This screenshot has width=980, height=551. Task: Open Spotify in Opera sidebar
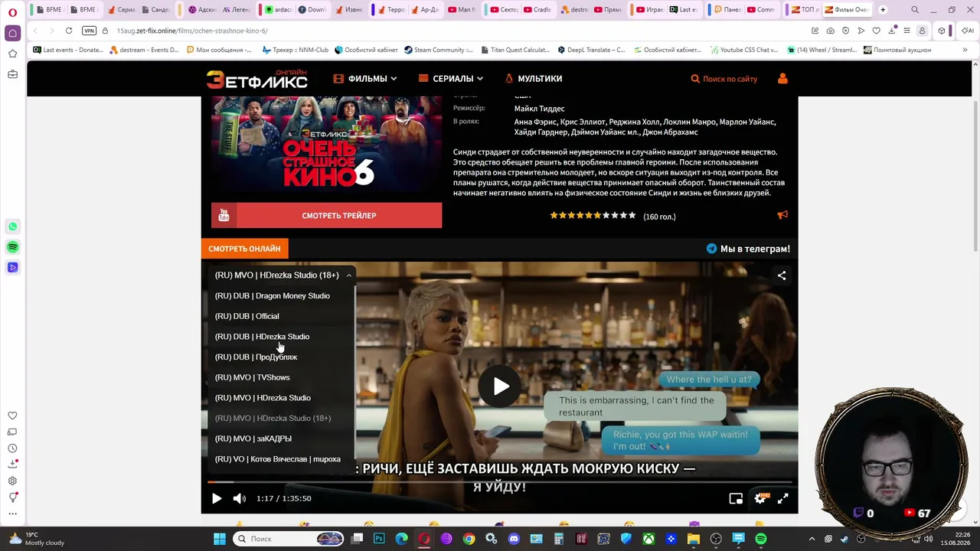pyautogui.click(x=13, y=247)
